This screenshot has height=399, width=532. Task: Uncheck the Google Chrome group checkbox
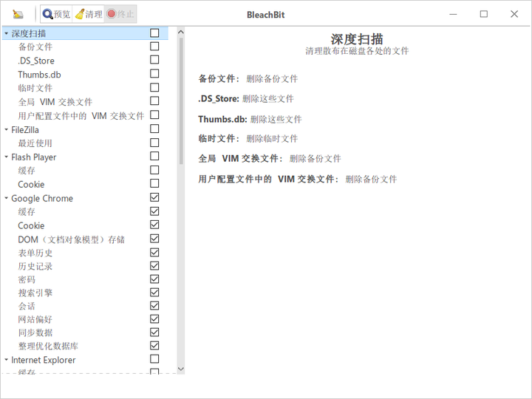click(154, 197)
